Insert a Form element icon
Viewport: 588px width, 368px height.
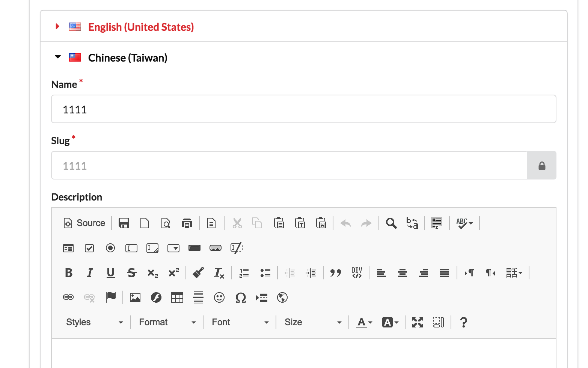68,248
